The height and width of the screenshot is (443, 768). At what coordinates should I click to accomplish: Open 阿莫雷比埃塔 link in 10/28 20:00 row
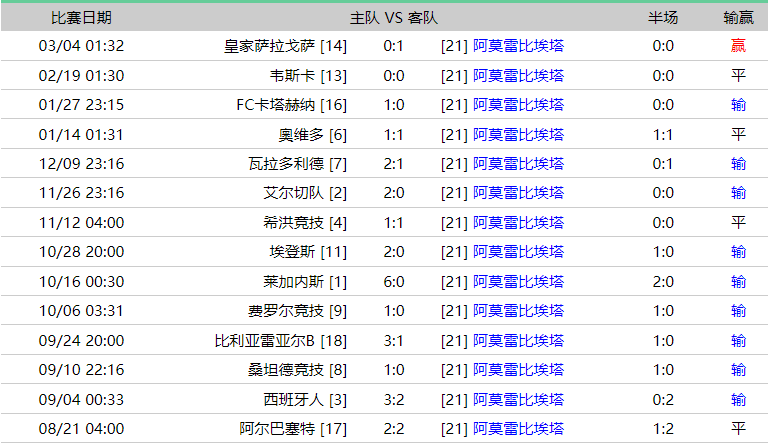518,252
